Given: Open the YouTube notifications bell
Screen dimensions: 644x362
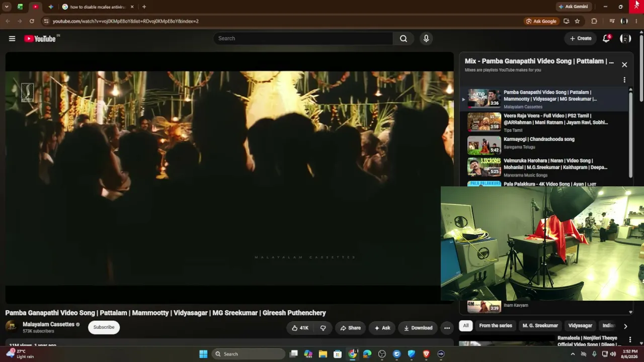Looking at the screenshot, I should [606, 39].
